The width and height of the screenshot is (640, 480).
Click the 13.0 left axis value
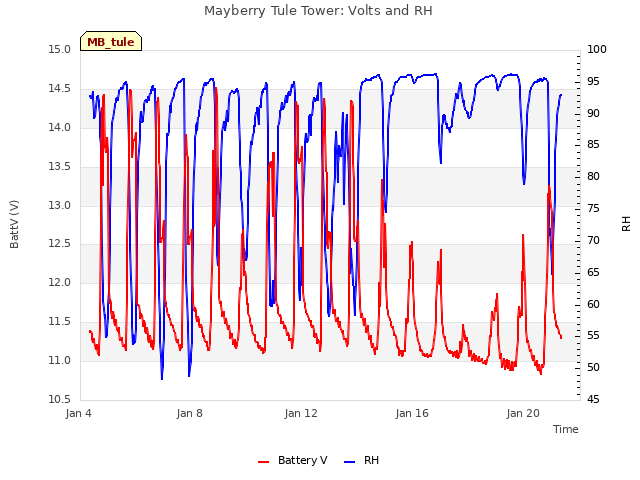tap(59, 205)
